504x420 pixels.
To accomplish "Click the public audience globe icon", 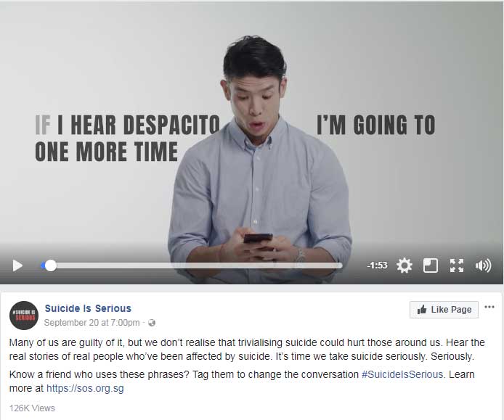I will point(152,323).
